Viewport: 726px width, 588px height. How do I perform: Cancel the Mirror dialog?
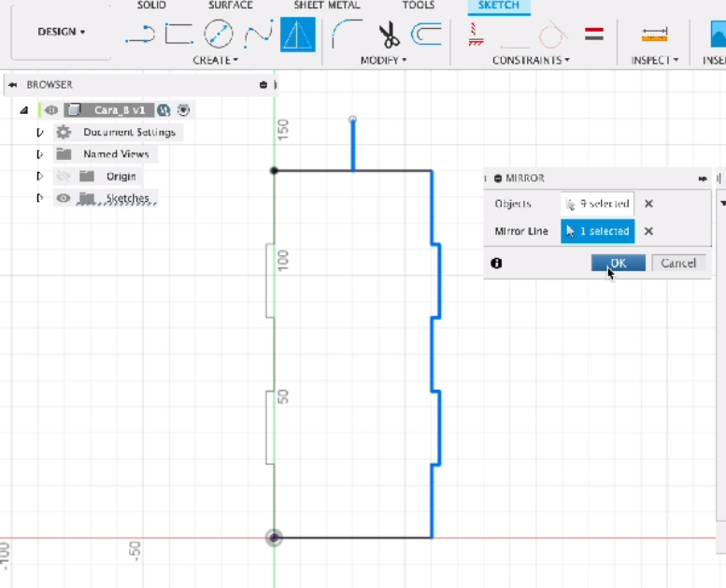coord(678,263)
